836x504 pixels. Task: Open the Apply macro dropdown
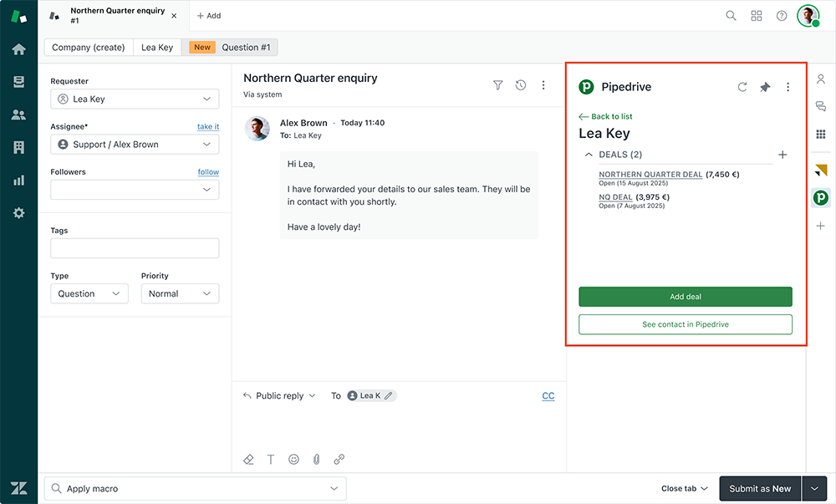pos(195,489)
